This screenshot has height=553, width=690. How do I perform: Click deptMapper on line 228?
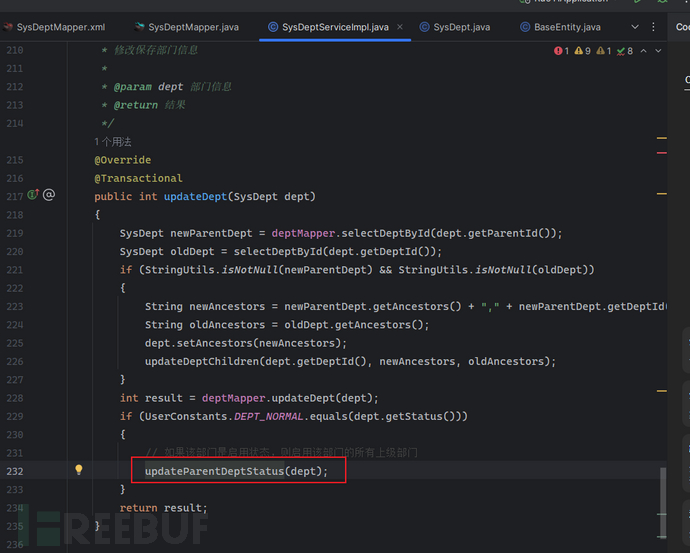tap(234, 398)
